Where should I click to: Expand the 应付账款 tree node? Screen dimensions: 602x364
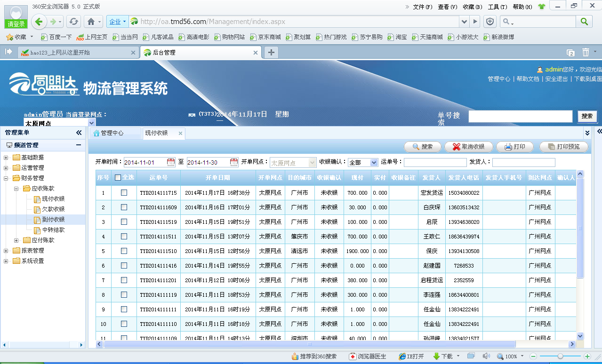[x=16, y=240]
